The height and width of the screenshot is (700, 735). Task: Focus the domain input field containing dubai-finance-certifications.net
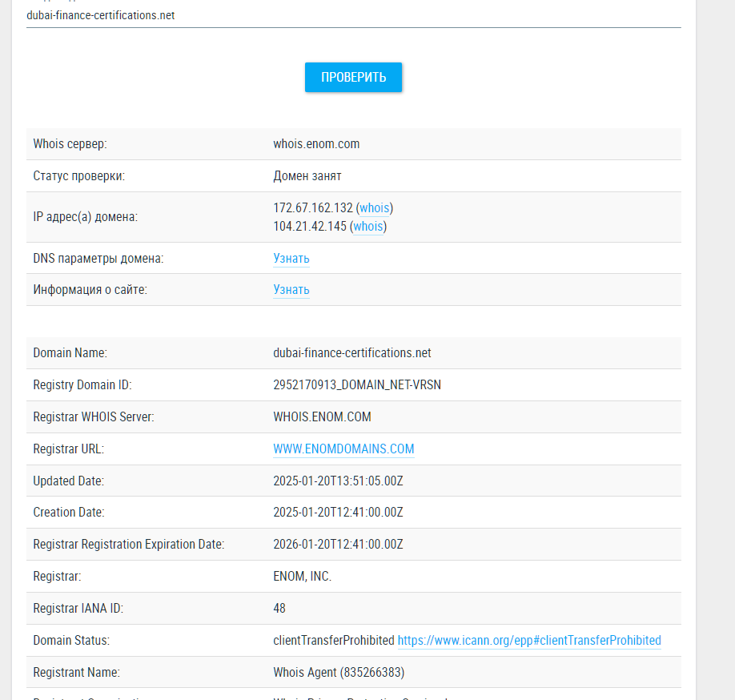(x=353, y=15)
